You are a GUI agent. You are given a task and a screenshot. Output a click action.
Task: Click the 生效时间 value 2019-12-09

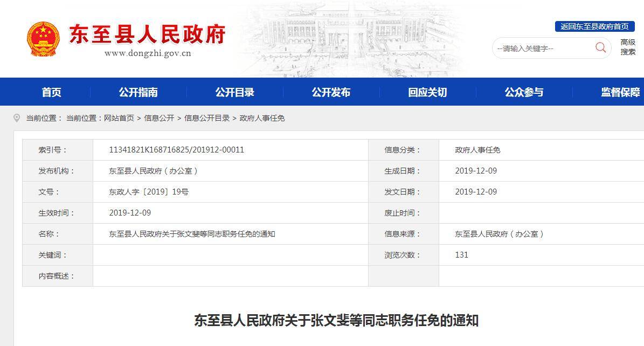tap(130, 212)
